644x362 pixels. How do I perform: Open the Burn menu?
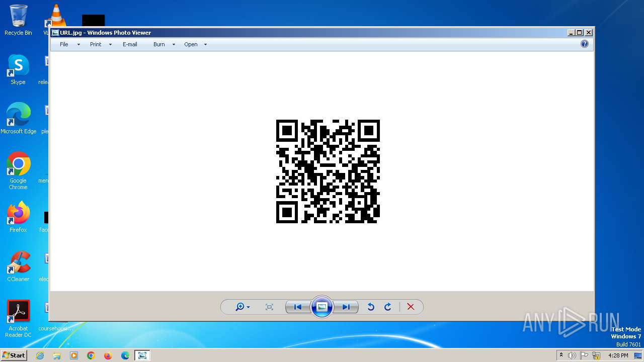click(159, 44)
